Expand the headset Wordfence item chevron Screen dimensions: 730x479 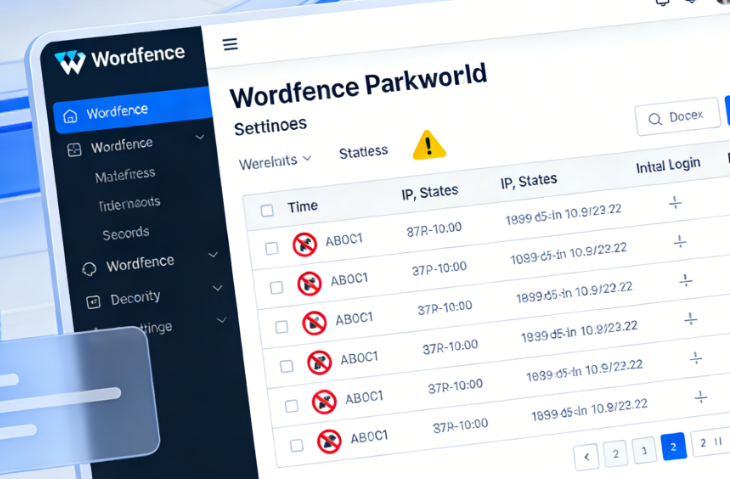tap(213, 255)
